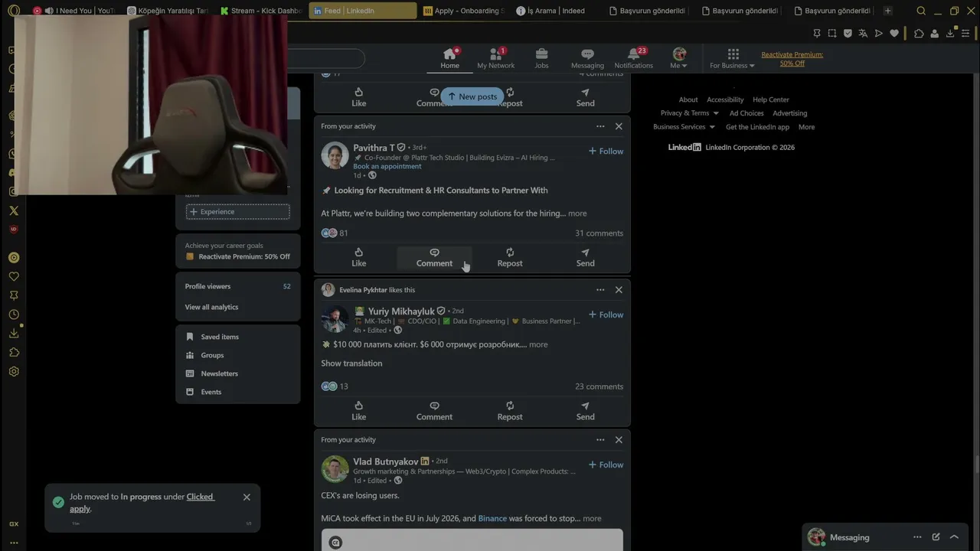Open My Network page
Viewport: 980px width, 551px height.
(x=496, y=58)
